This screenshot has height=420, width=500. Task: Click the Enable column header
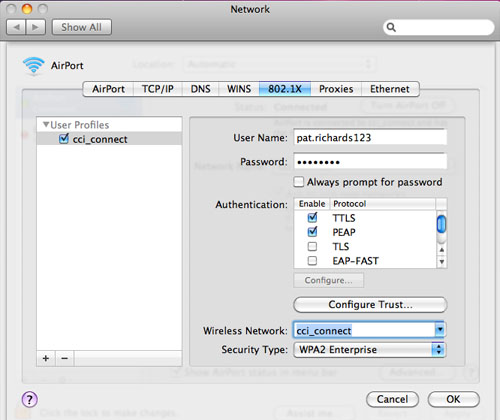(312, 204)
